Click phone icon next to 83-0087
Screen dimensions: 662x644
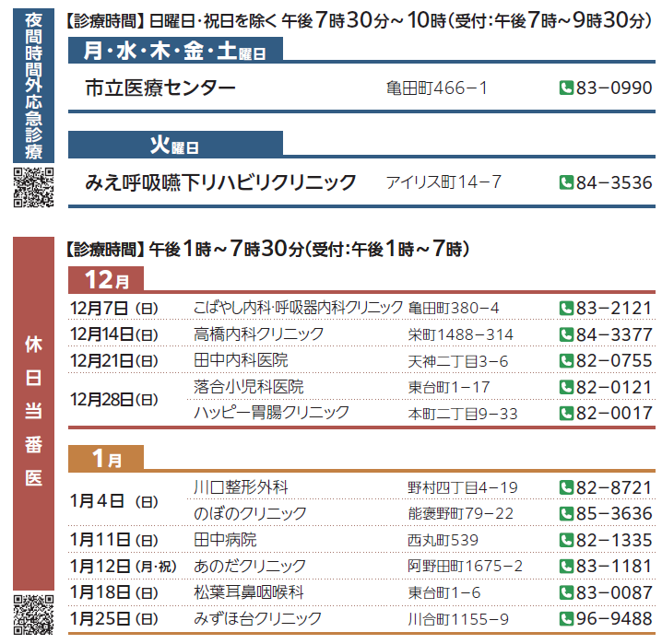point(566,592)
